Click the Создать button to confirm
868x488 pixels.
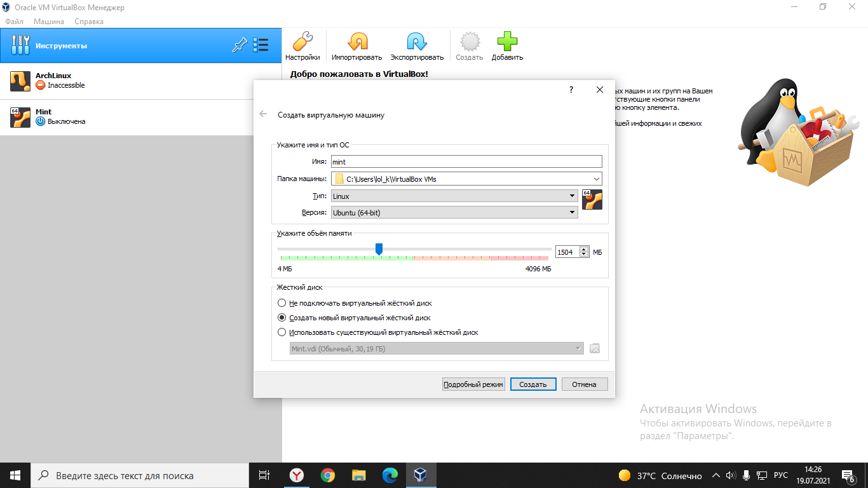coord(532,384)
